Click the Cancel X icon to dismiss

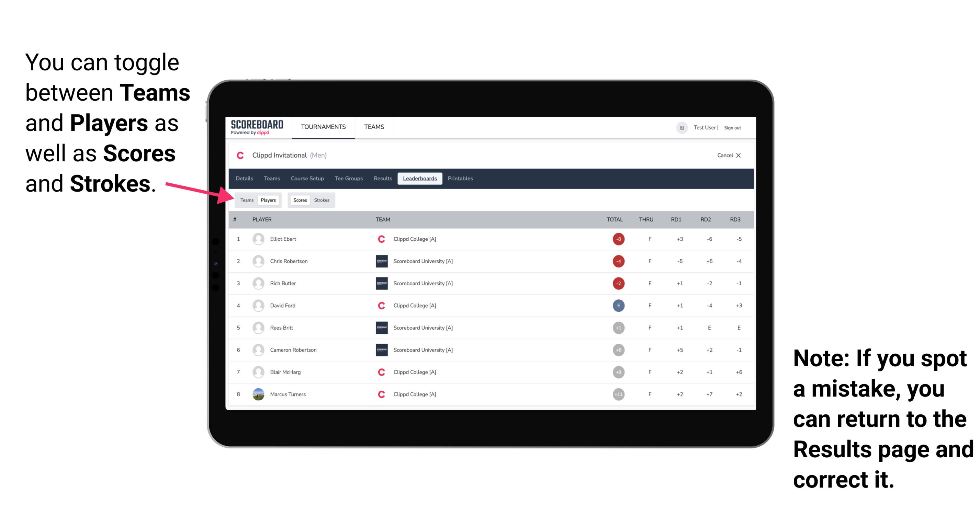pyautogui.click(x=728, y=156)
